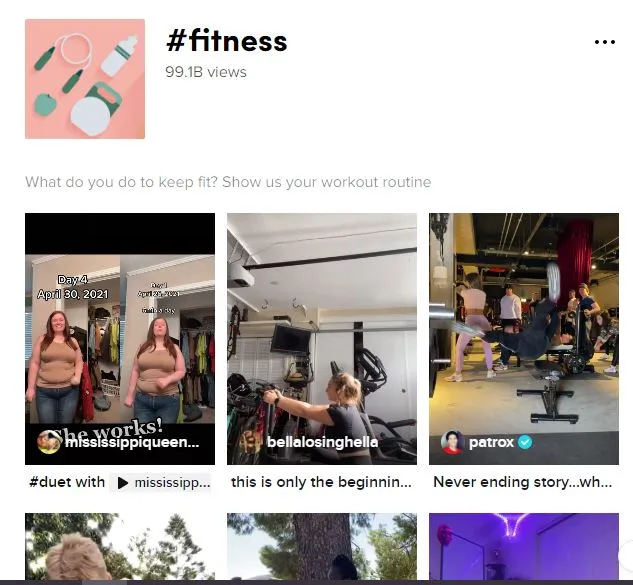Click the bellalosinghella profile avatar
This screenshot has width=633, height=585.
pos(251,442)
